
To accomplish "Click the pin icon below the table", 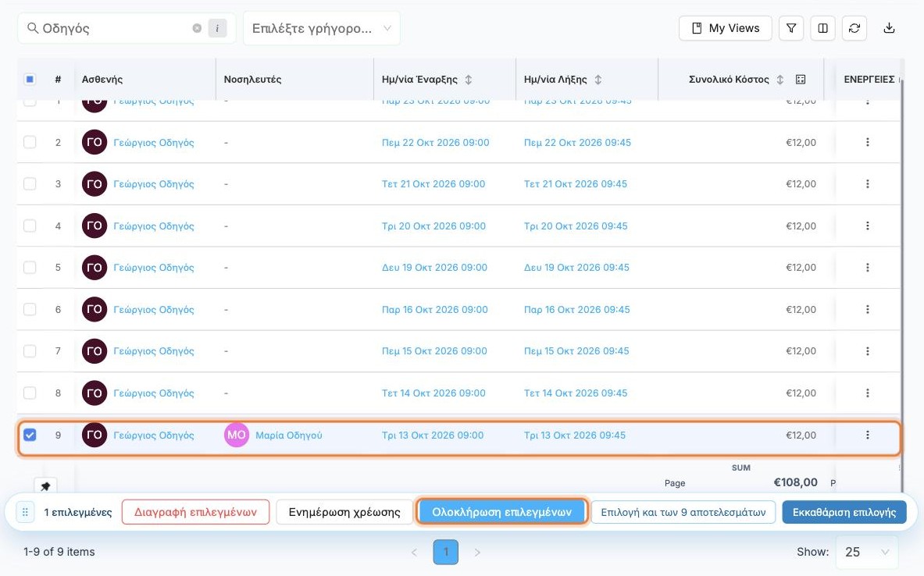I will (45, 486).
